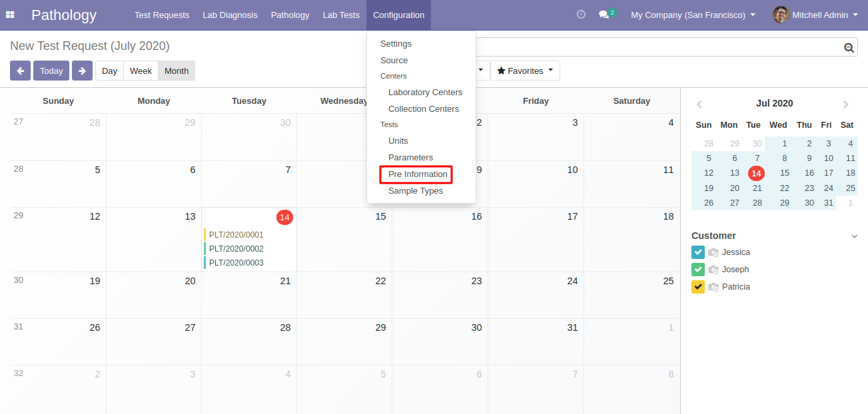The height and width of the screenshot is (414, 868).
Task: Open the Lab Tests menu
Action: coord(340,15)
